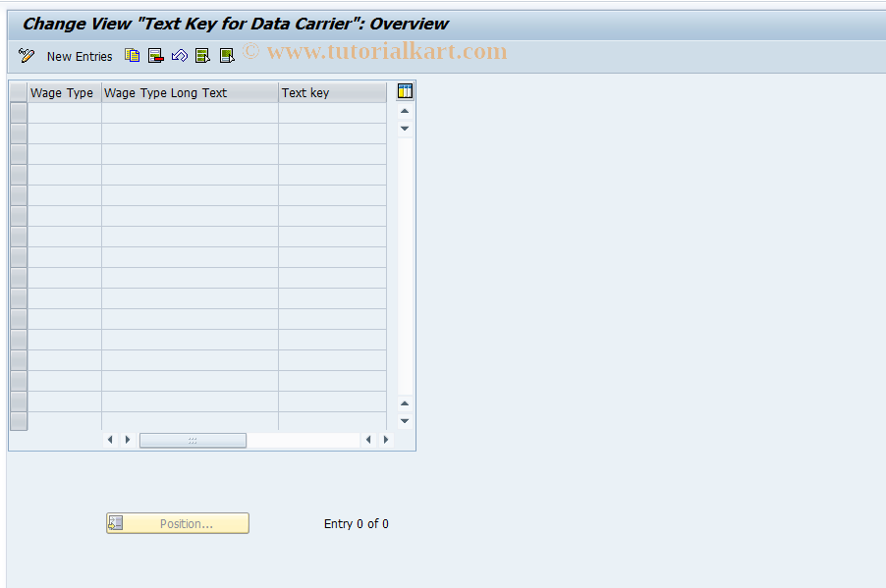The height and width of the screenshot is (588, 886).
Task: Click the eighth row selector box
Action: (x=19, y=257)
